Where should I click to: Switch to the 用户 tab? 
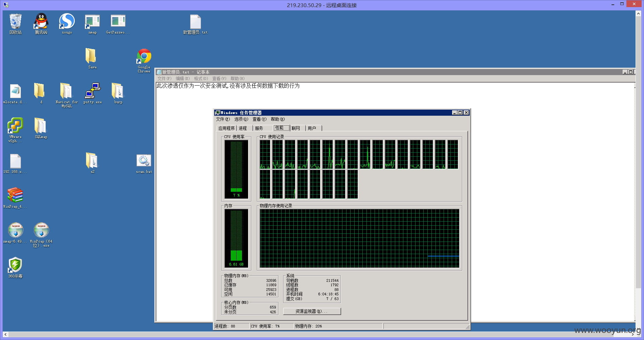pos(314,128)
